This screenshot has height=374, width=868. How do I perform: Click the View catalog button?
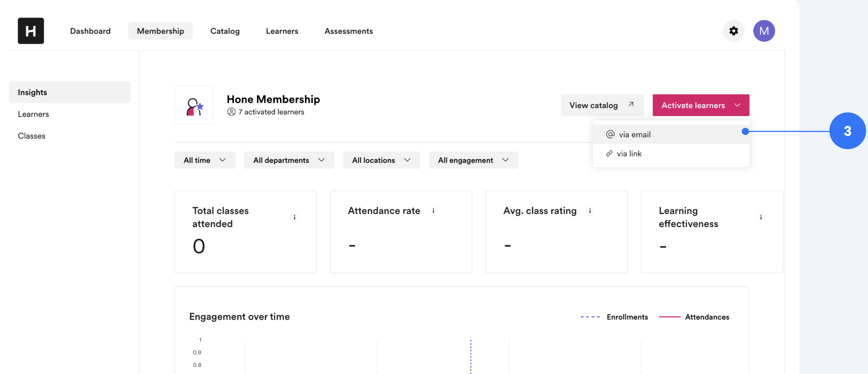click(602, 105)
